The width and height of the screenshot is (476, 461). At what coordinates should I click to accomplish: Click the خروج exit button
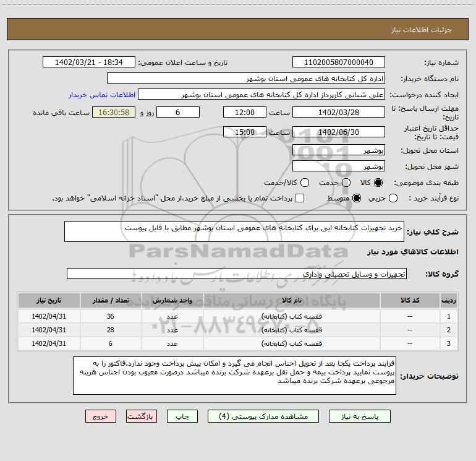click(x=101, y=416)
